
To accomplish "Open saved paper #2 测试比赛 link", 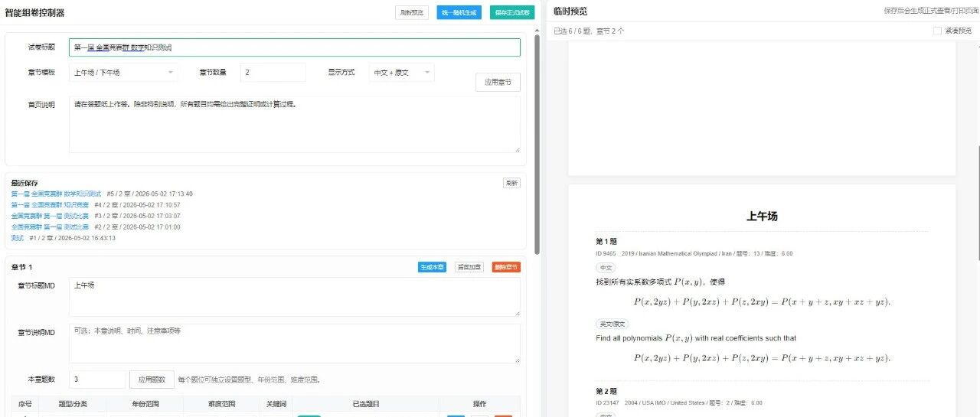I will [x=50, y=227].
